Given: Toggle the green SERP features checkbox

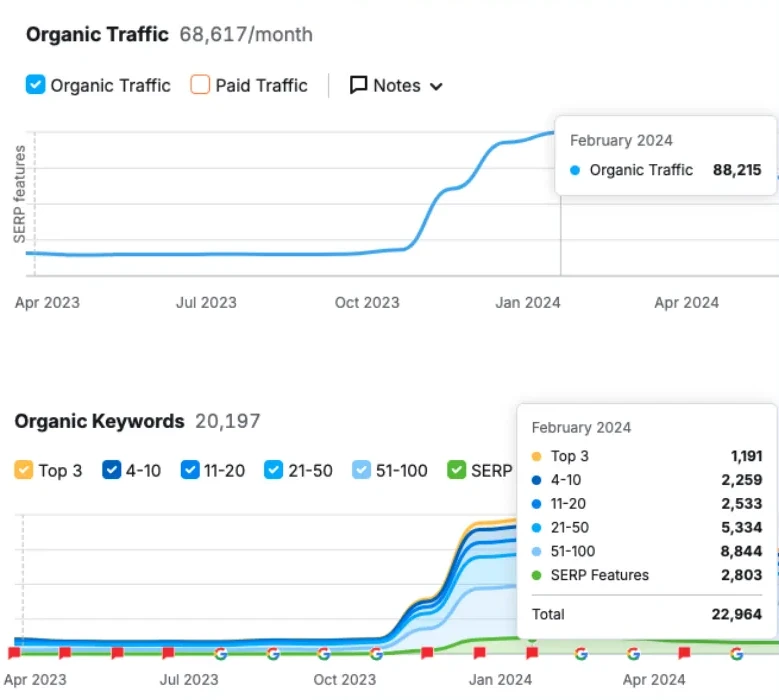Looking at the screenshot, I should coord(456,469).
